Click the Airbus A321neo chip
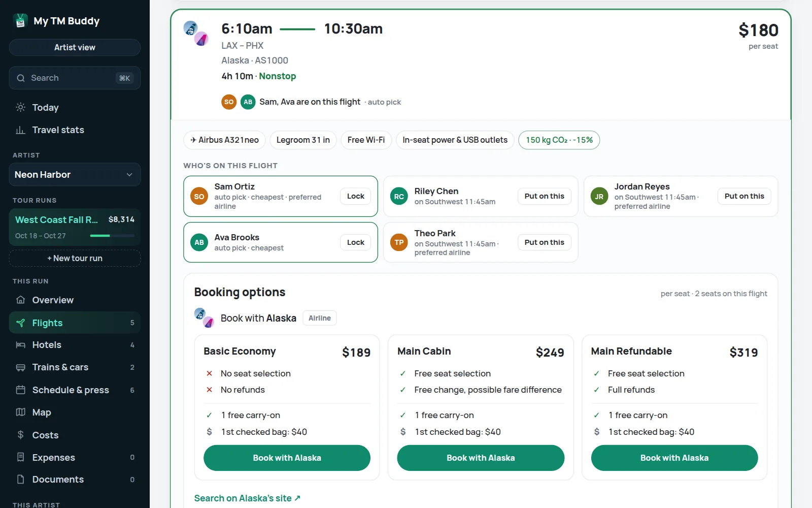This screenshot has width=812, height=508. tap(224, 140)
